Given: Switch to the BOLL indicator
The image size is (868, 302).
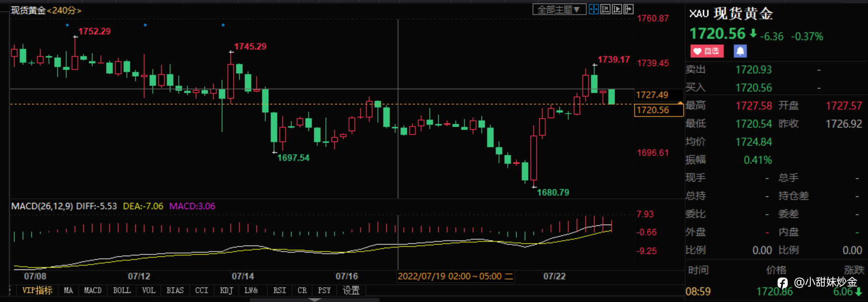Looking at the screenshot, I should pyautogui.click(x=122, y=290).
